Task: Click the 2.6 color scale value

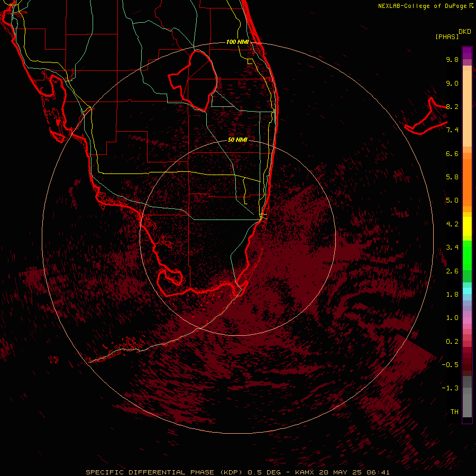Action: pos(452,271)
